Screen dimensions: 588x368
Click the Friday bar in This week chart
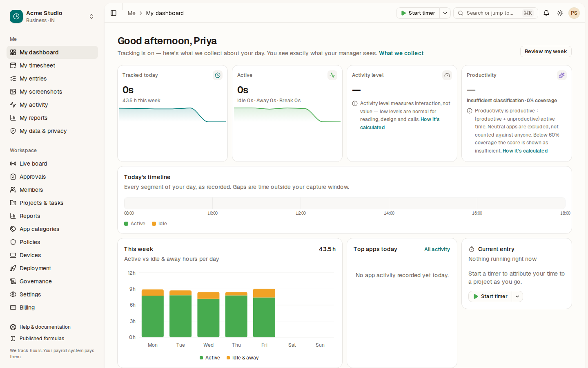coord(264,313)
